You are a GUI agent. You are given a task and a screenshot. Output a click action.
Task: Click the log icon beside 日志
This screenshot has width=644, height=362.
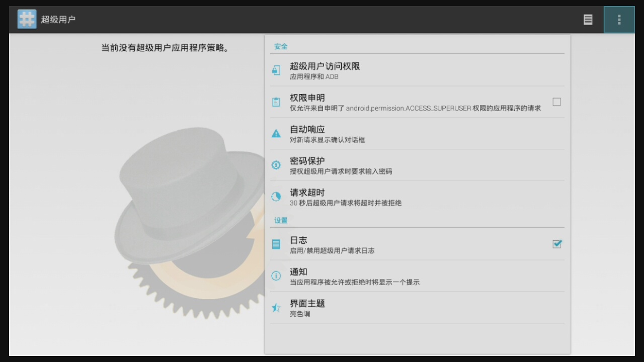pos(276,244)
